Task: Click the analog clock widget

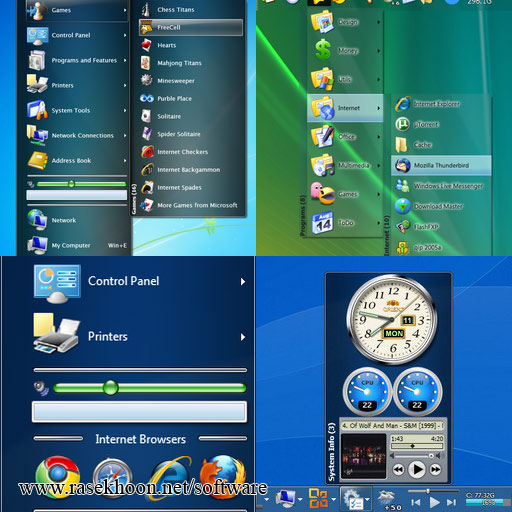Action: point(391,319)
